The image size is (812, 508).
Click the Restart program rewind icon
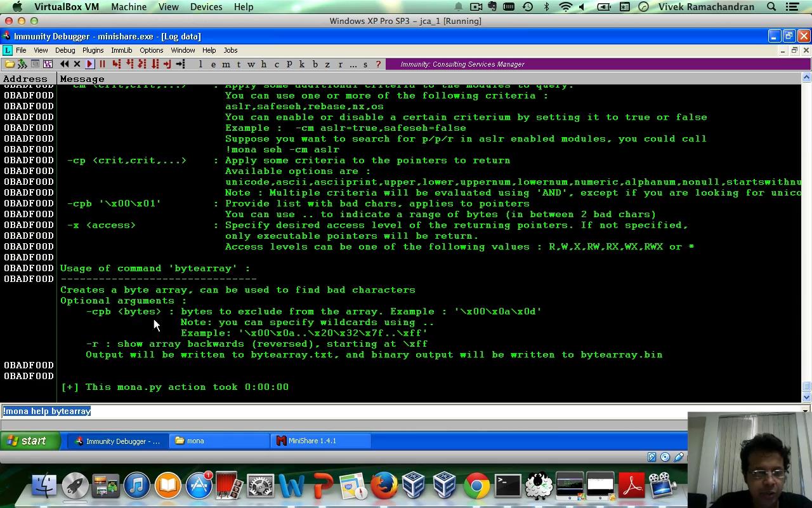tap(64, 64)
